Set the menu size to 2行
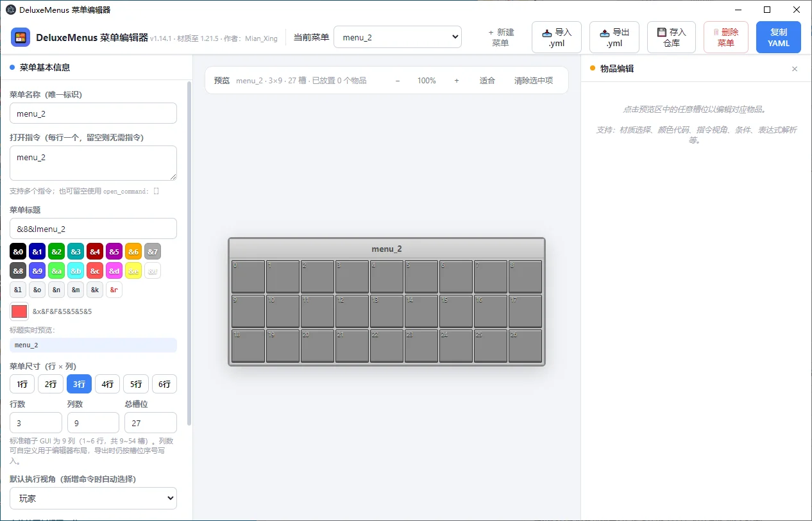812x521 pixels. point(51,384)
